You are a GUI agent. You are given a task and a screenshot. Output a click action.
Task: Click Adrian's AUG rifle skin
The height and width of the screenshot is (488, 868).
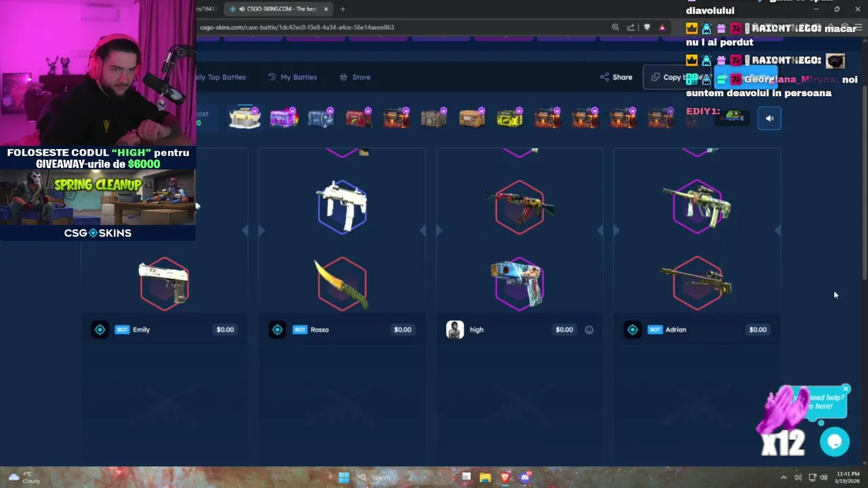pyautogui.click(x=697, y=206)
